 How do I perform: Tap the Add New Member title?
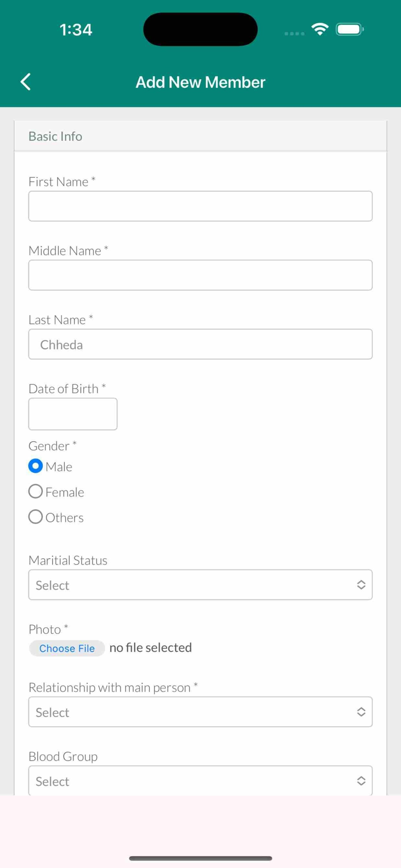pyautogui.click(x=200, y=82)
